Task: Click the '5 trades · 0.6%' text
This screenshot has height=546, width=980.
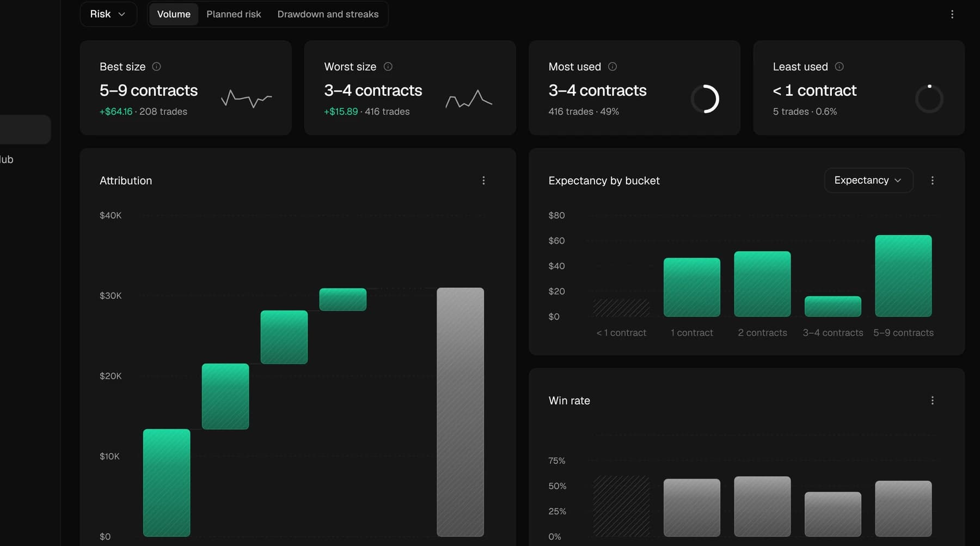Action: point(805,112)
